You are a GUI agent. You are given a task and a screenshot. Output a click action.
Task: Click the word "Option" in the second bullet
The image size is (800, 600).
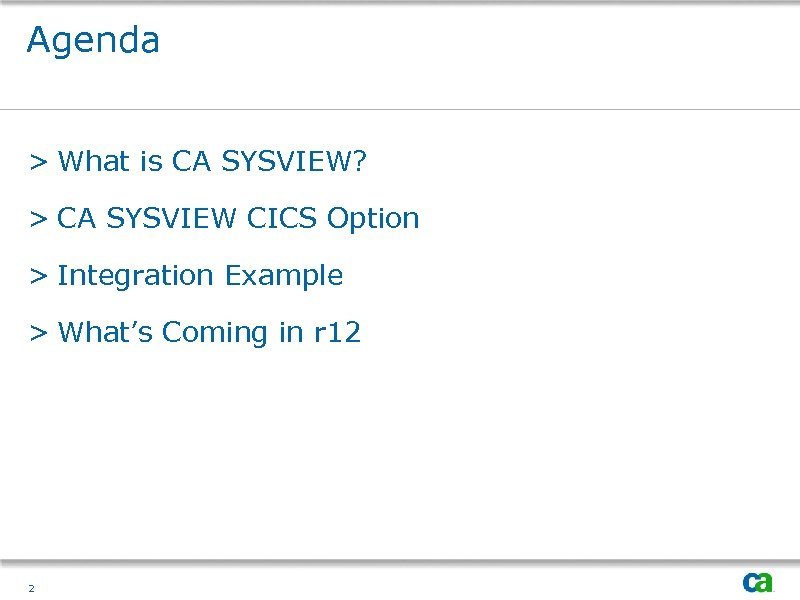(x=373, y=219)
